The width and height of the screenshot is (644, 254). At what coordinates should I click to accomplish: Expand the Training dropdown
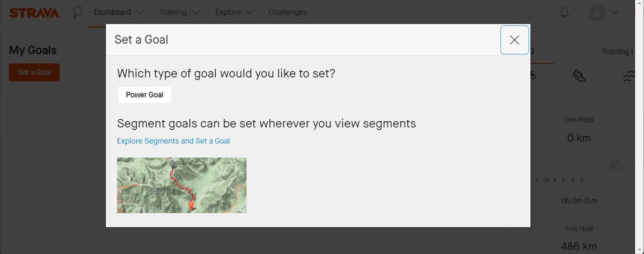coord(179,12)
